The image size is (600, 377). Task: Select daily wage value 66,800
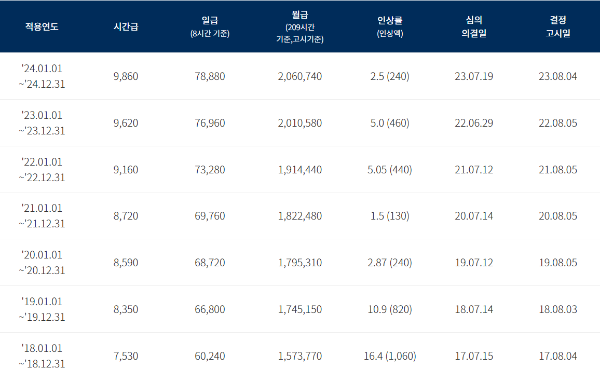click(210, 309)
